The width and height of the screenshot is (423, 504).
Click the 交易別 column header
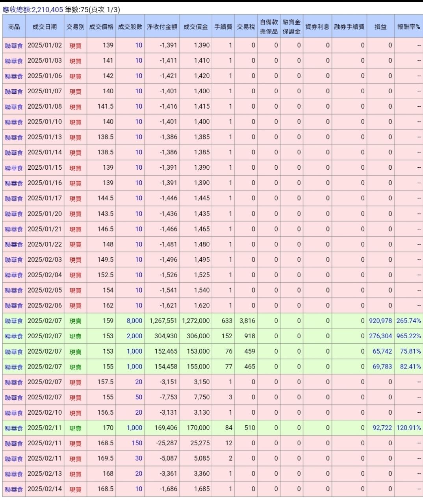point(75,27)
